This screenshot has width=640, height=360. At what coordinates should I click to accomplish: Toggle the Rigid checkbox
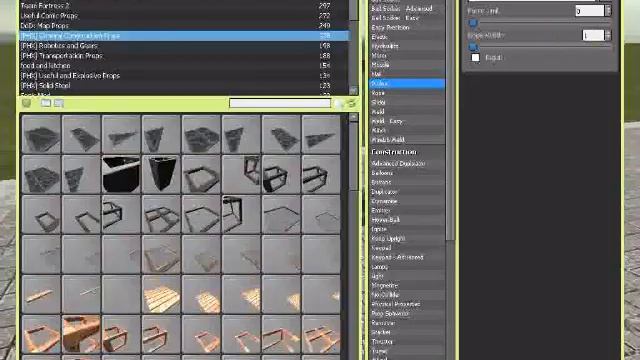point(476,58)
